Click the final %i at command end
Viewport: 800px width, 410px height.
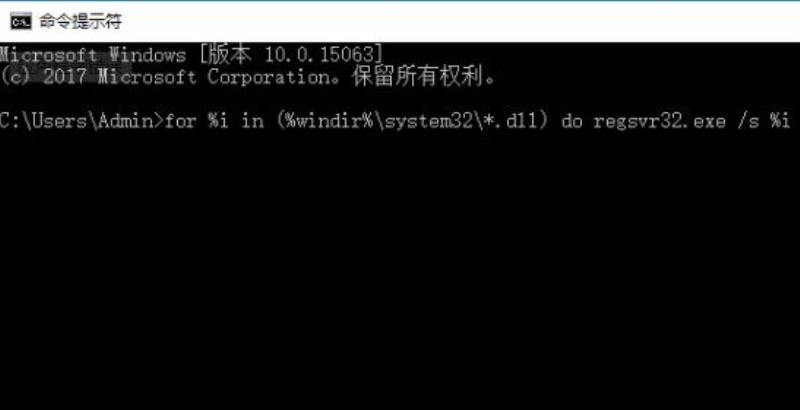(781, 121)
